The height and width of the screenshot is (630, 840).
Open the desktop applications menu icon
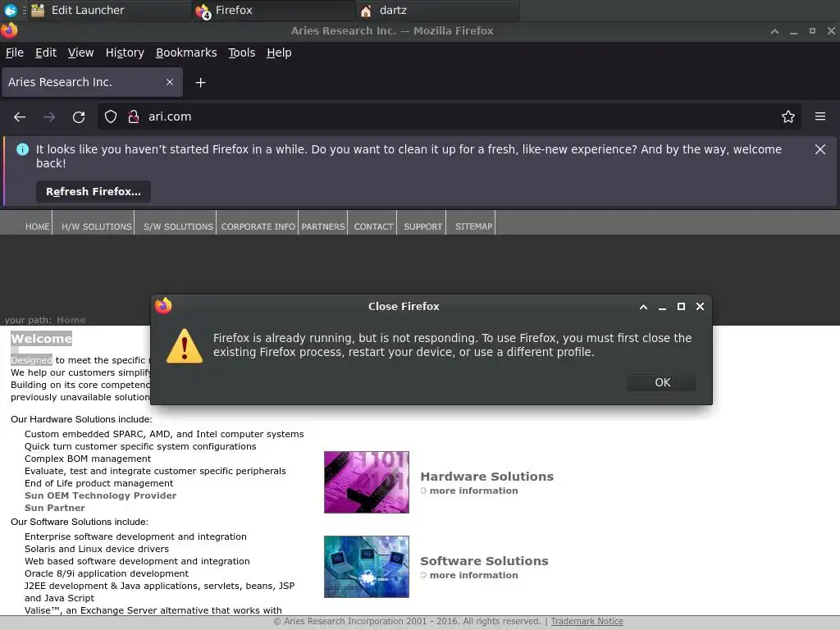10,10
